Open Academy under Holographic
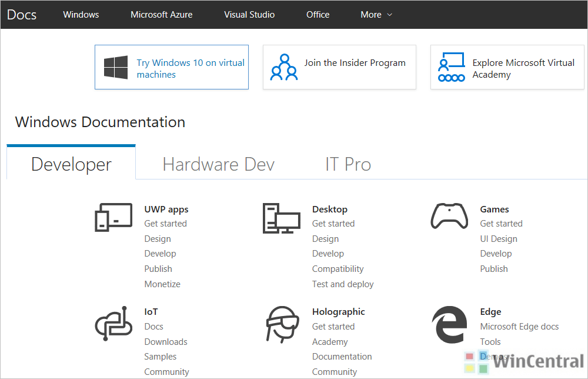 pos(330,342)
